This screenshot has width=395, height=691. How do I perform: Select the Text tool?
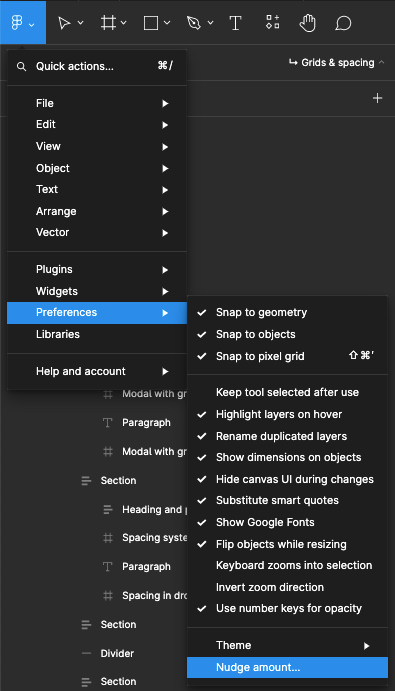click(x=236, y=23)
